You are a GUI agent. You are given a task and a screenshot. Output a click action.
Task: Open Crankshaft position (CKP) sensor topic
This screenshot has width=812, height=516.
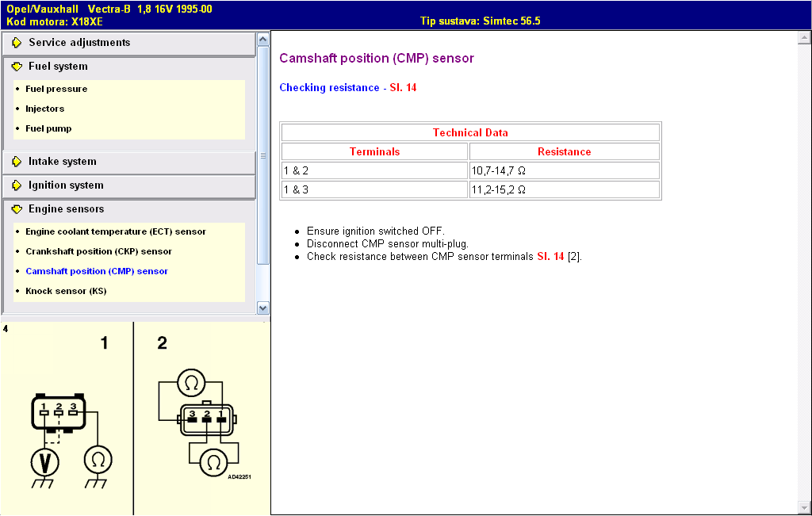(98, 251)
